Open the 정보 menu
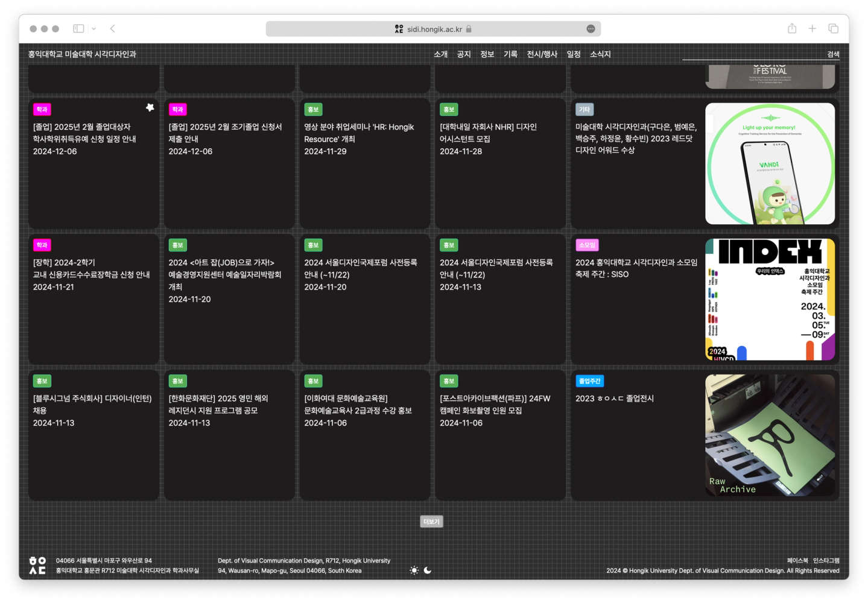 [x=487, y=54]
